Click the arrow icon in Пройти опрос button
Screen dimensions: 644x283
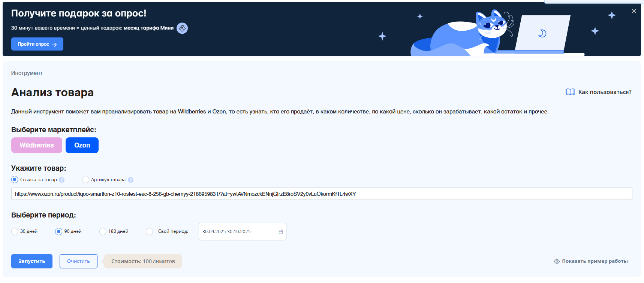(54, 45)
